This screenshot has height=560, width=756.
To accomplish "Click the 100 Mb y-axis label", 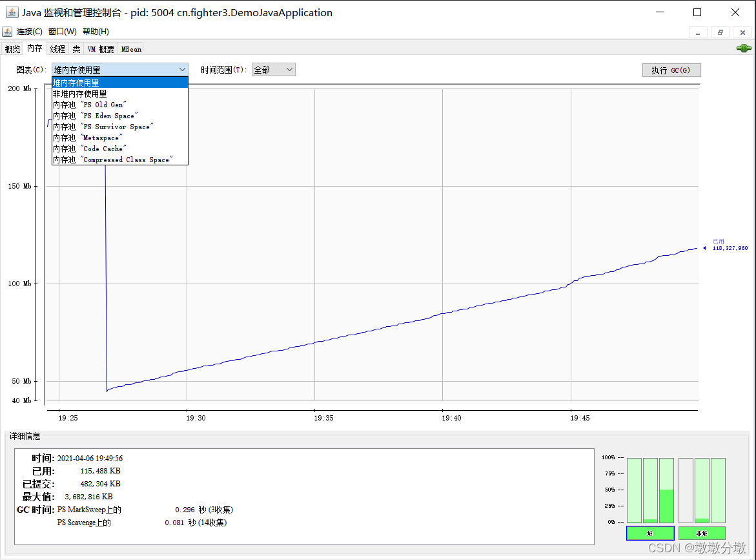I will 20,284.
